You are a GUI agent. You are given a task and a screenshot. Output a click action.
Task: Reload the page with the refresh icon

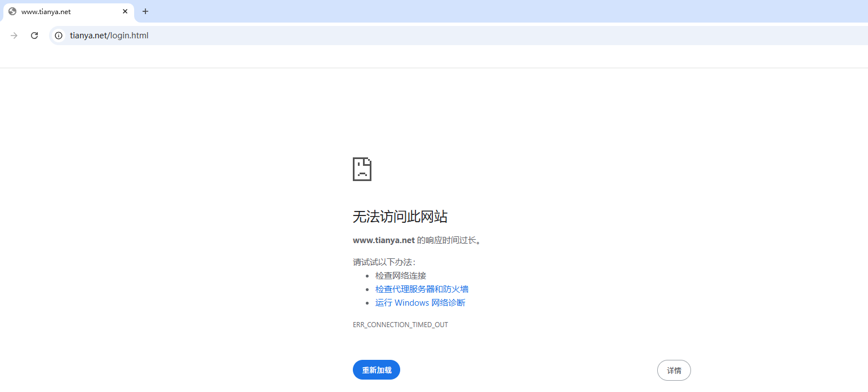click(x=34, y=36)
